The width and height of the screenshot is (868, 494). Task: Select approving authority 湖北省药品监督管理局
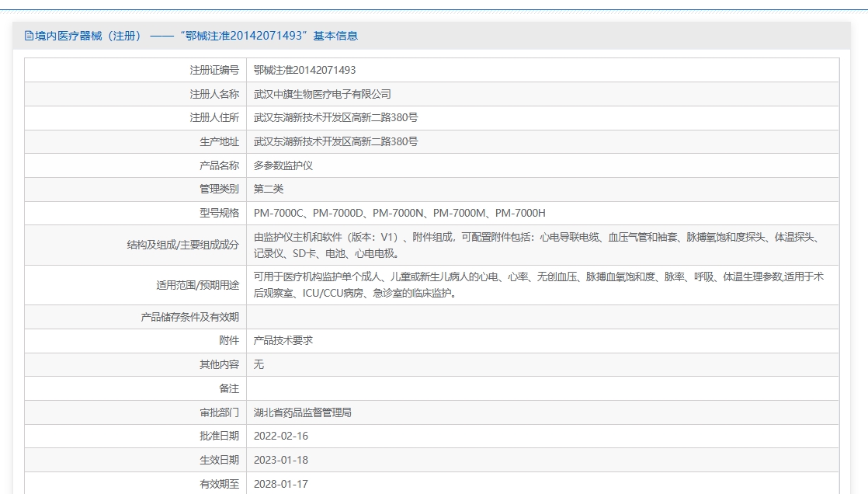point(302,412)
